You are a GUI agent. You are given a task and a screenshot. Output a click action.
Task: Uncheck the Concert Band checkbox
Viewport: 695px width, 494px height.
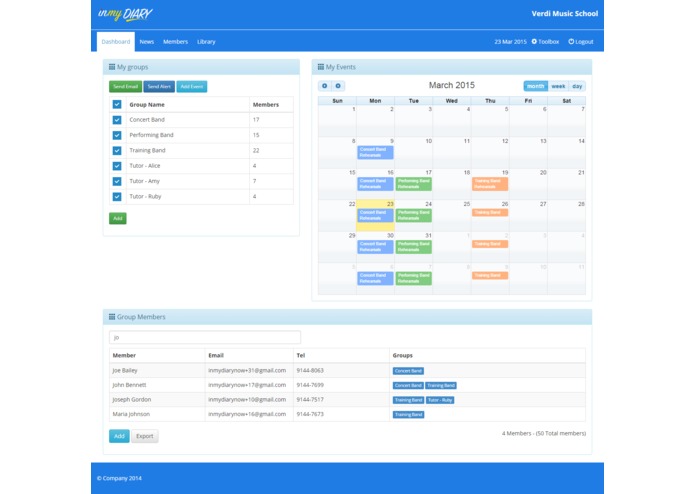pos(117,120)
